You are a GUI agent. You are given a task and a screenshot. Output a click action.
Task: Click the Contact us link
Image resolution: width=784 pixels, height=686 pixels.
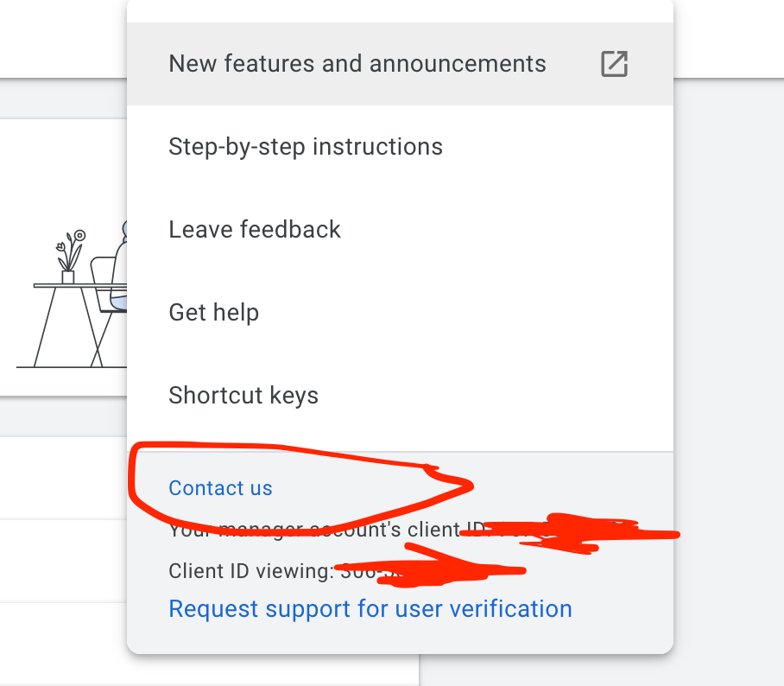coord(220,488)
